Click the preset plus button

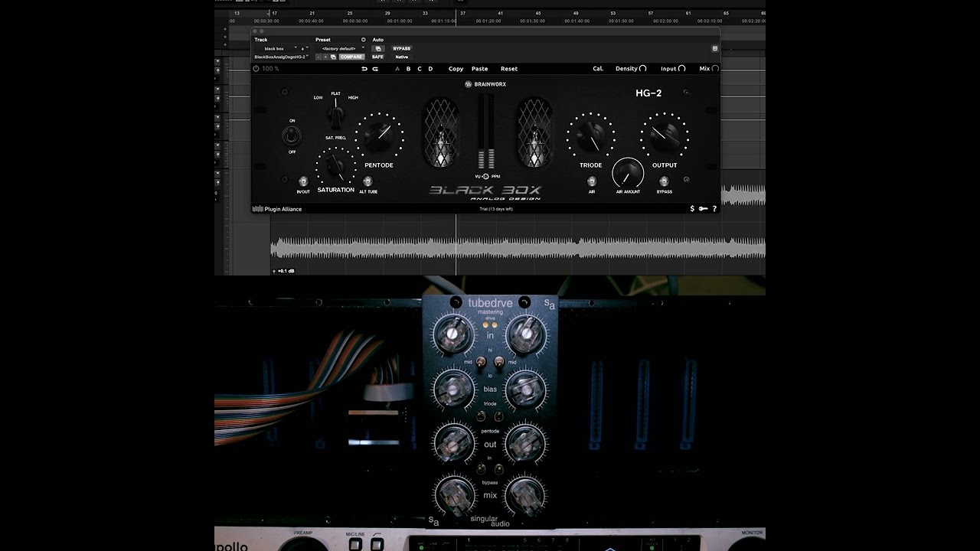[x=325, y=57]
